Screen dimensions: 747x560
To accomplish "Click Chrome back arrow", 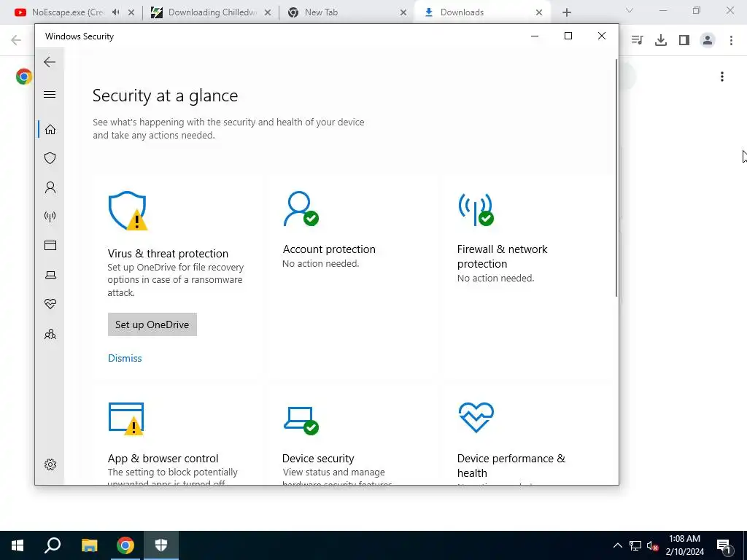I will point(16,40).
